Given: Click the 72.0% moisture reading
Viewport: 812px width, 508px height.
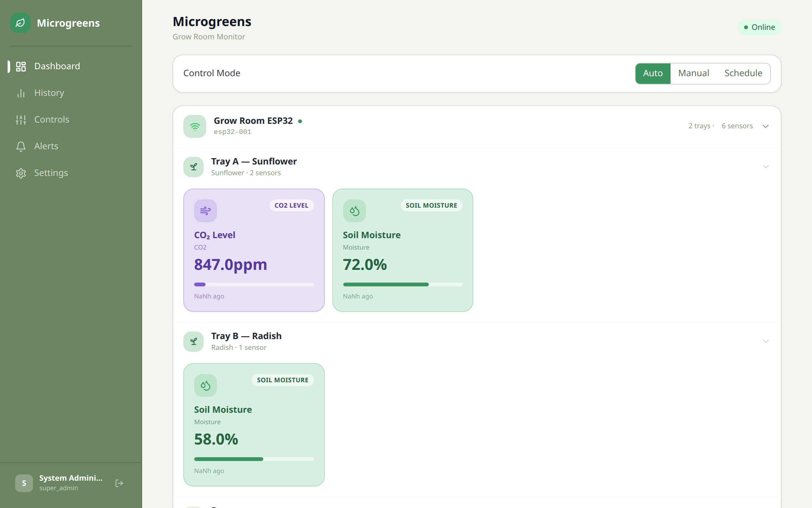Looking at the screenshot, I should click(365, 264).
